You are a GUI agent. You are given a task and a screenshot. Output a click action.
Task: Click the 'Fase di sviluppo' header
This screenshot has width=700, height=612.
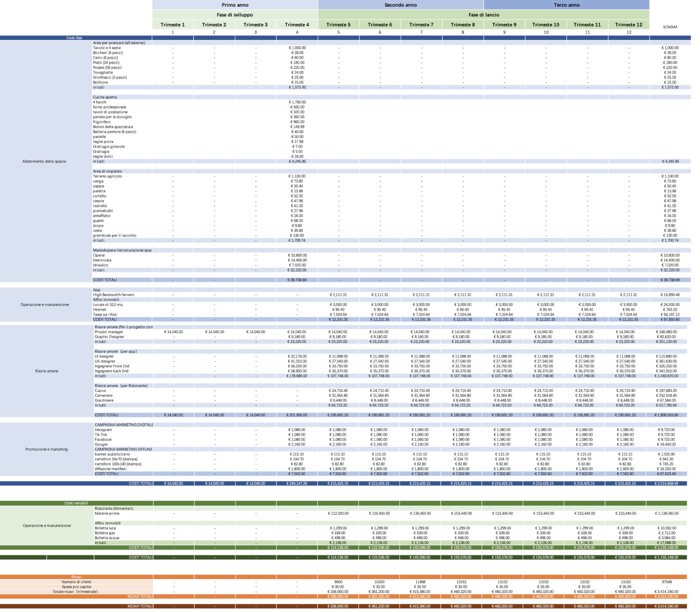(235, 15)
